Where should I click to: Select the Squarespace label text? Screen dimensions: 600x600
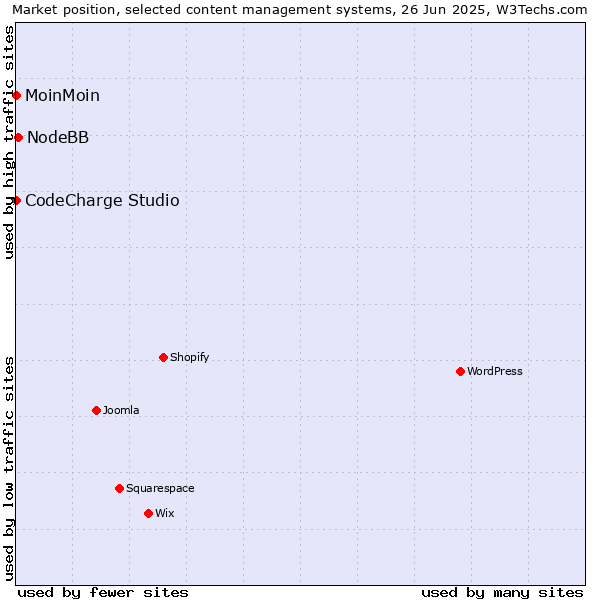pyautogui.click(x=160, y=489)
